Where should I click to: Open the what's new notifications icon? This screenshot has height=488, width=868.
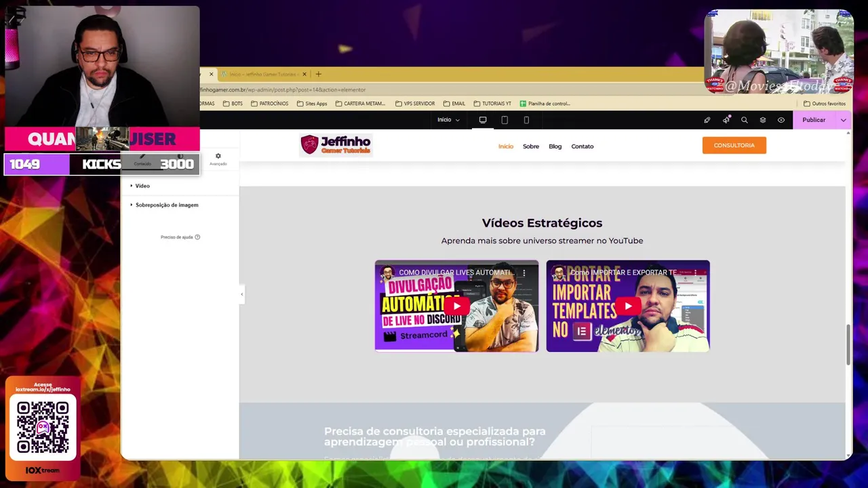pyautogui.click(x=726, y=120)
